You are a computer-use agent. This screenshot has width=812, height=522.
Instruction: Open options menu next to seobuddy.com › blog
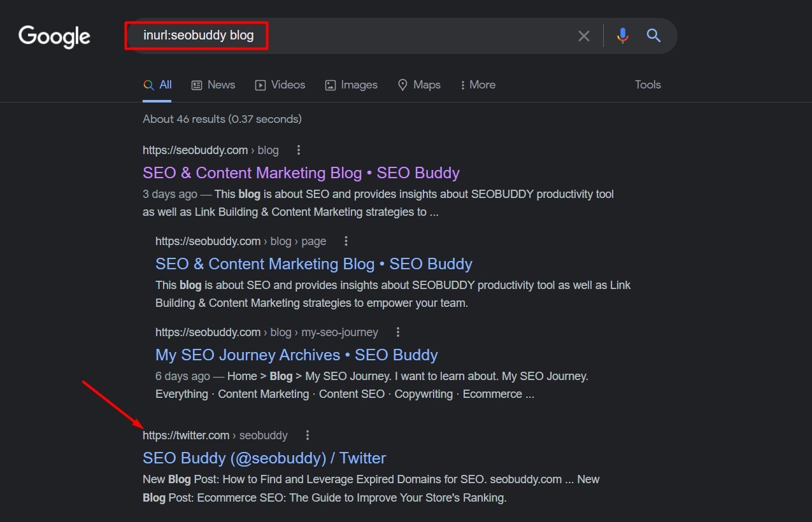(299, 150)
